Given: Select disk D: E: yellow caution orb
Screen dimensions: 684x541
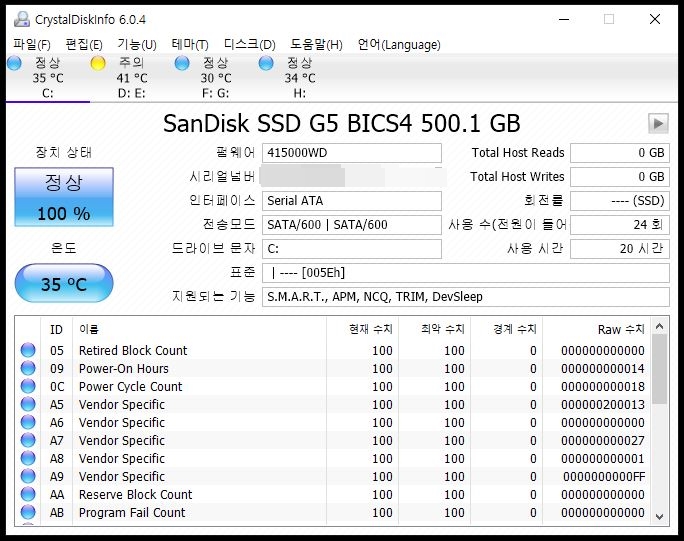Looking at the screenshot, I should [98, 63].
